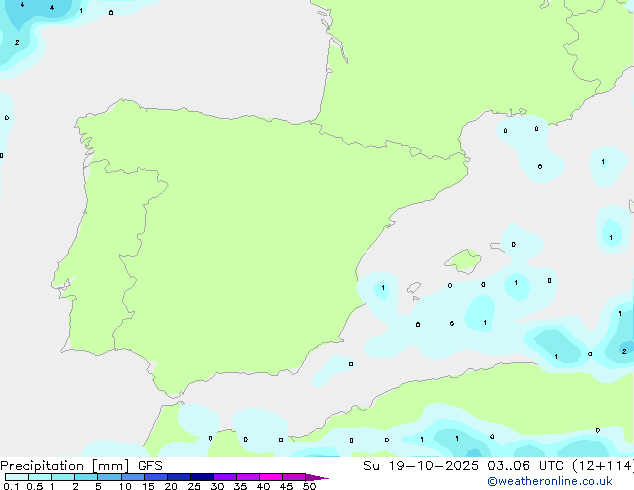Open the weatheronline.co.uk copyright link
This screenshot has width=634, height=490.
coord(550,481)
